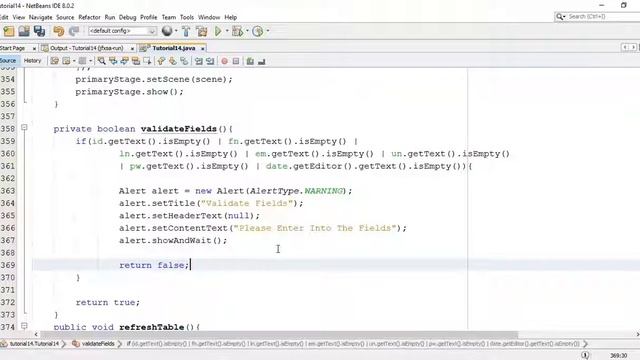Click Clean and Build Project icon

[x=202, y=31]
